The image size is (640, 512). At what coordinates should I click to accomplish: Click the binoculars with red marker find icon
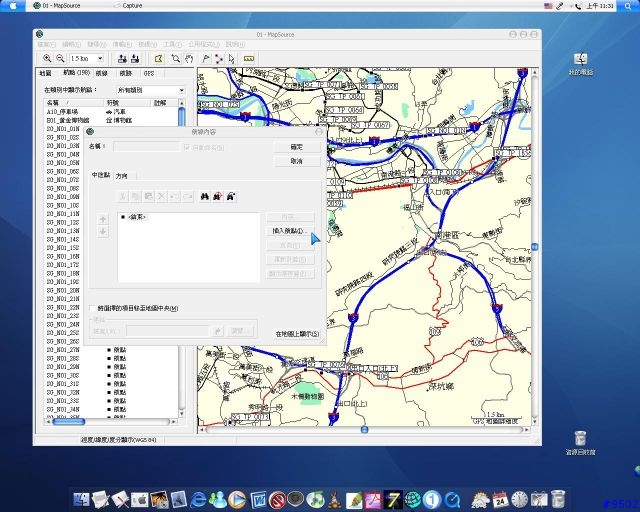(x=218, y=196)
